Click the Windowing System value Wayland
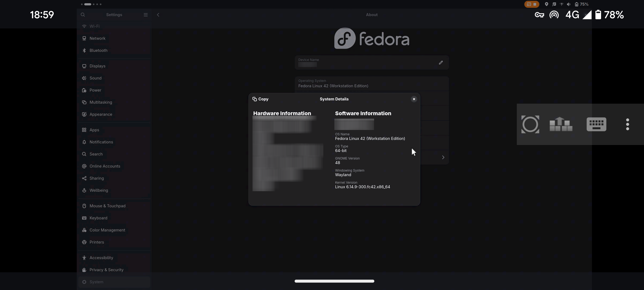 click(343, 175)
